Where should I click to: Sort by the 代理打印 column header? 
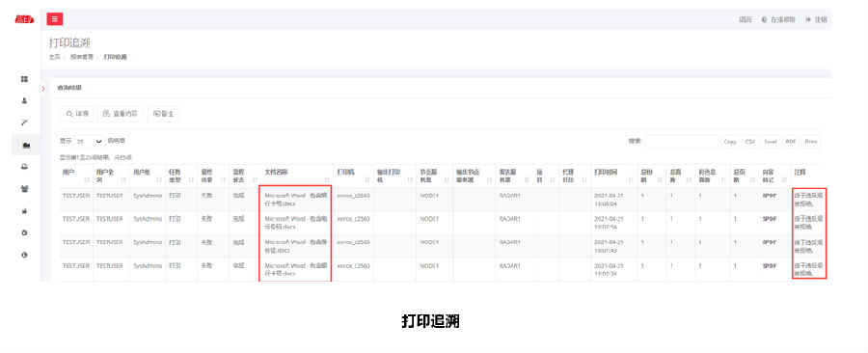point(575,176)
